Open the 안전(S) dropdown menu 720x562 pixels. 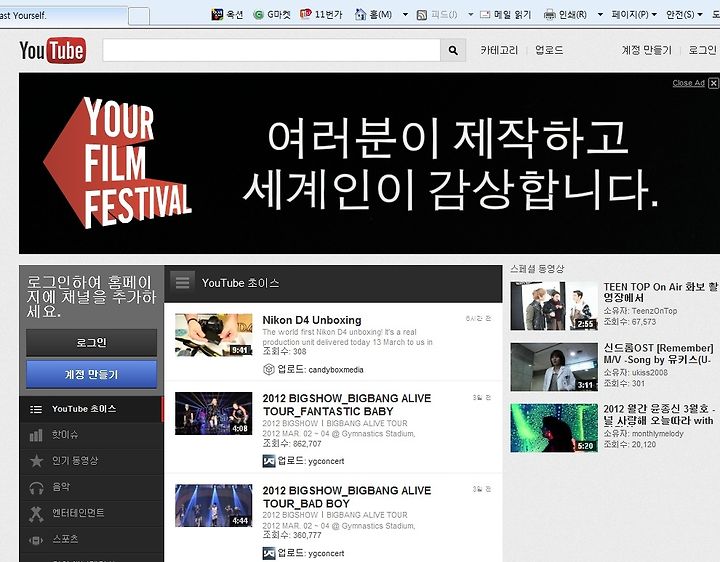click(684, 15)
